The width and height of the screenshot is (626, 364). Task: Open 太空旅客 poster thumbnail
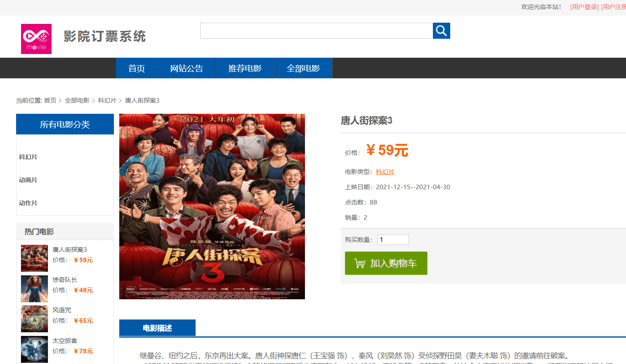pyautogui.click(x=34, y=349)
